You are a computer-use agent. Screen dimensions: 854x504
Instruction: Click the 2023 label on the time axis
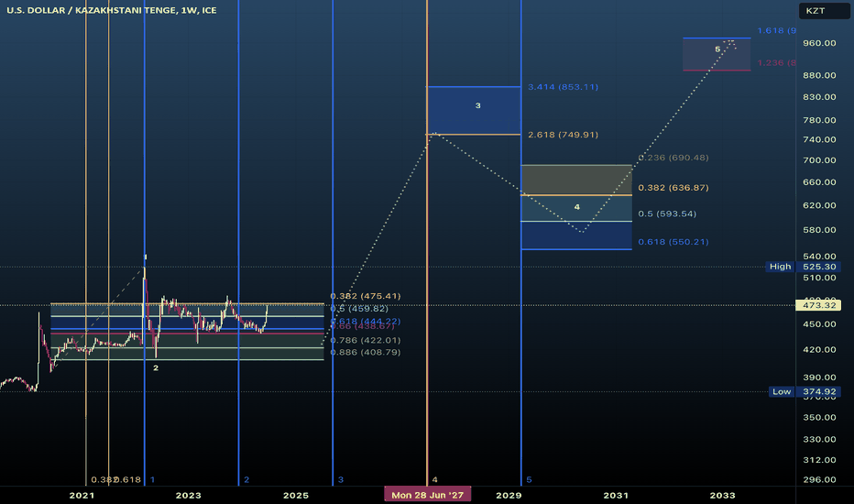tap(189, 495)
